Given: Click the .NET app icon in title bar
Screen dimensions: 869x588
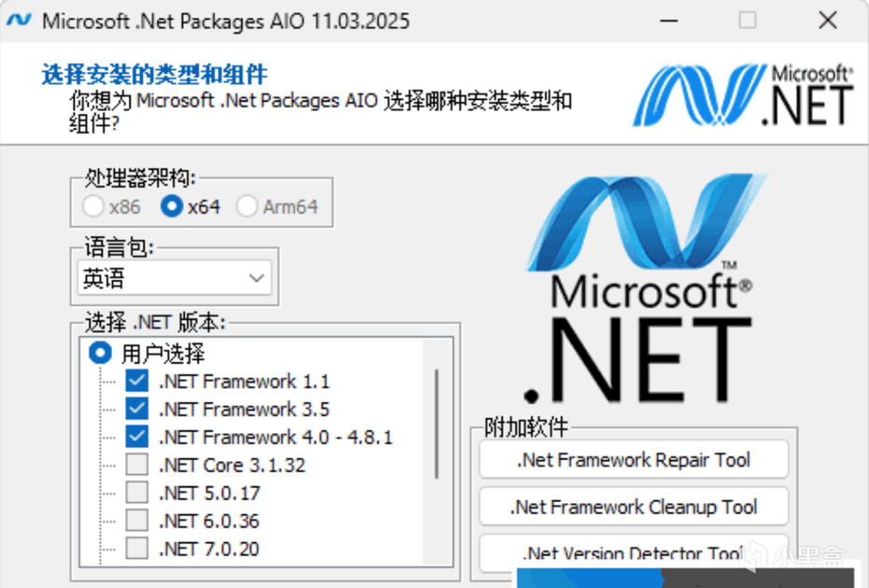Looking at the screenshot, I should [x=19, y=21].
